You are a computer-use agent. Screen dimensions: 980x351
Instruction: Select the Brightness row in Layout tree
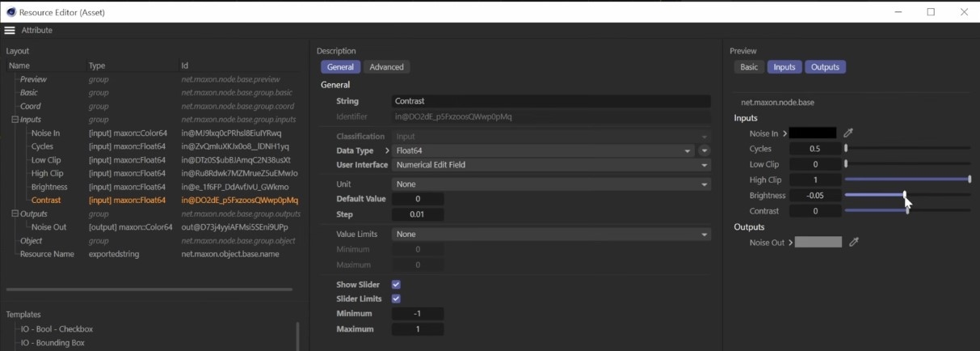pyautogui.click(x=48, y=187)
